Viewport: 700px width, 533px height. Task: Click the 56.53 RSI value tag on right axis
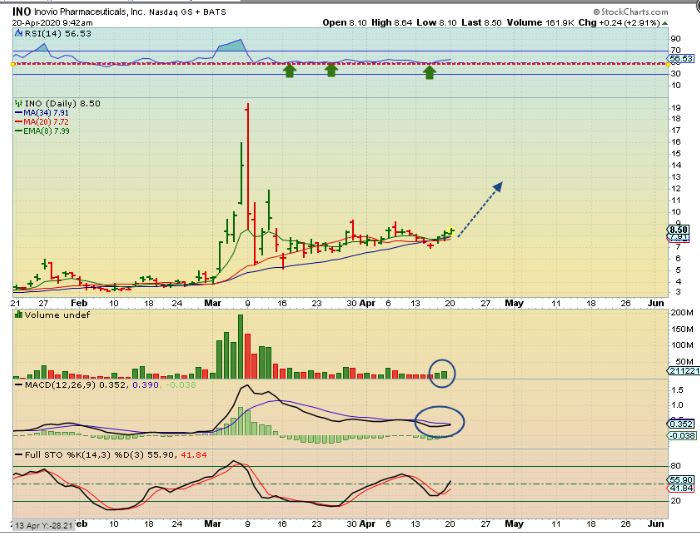click(680, 58)
